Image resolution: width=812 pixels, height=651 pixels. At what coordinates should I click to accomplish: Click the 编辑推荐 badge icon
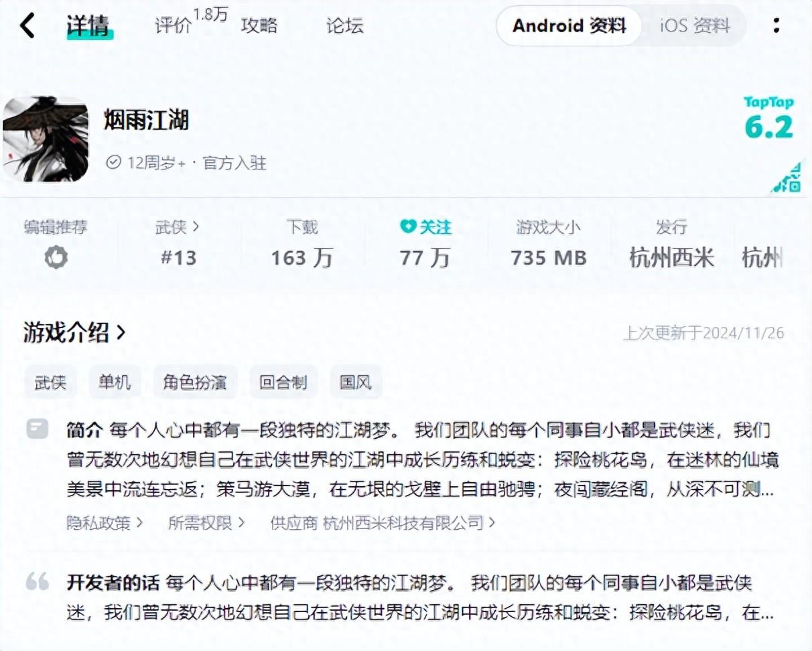[x=56, y=258]
